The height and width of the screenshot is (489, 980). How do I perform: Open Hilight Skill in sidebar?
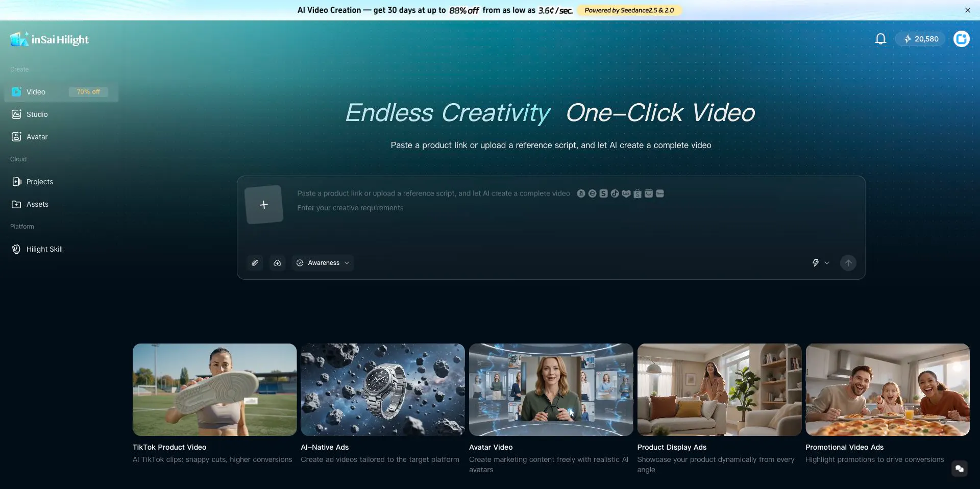(61, 249)
